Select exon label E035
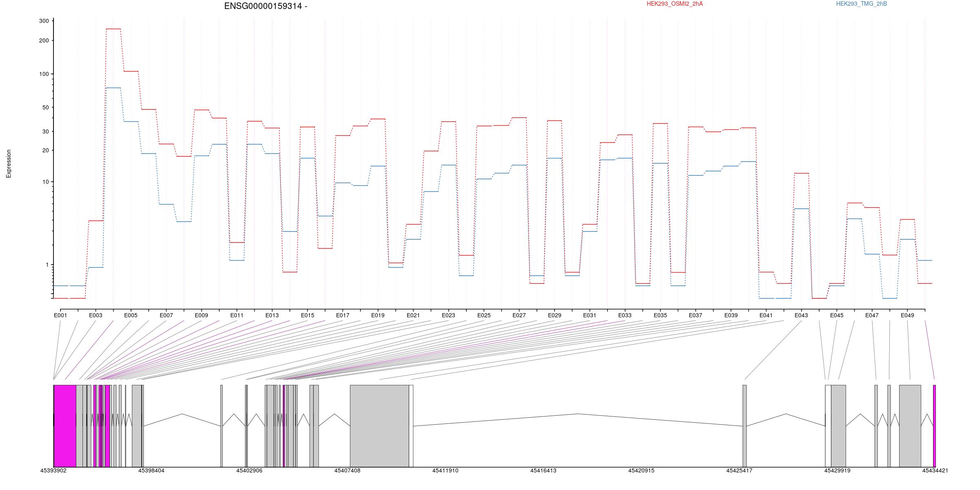Viewport: 980px width, 490px height. coord(660,315)
